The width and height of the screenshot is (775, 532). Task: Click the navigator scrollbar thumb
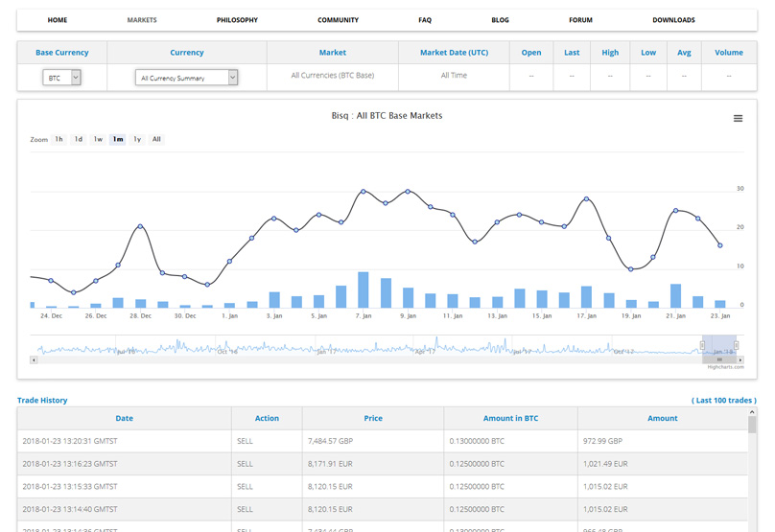(719, 360)
